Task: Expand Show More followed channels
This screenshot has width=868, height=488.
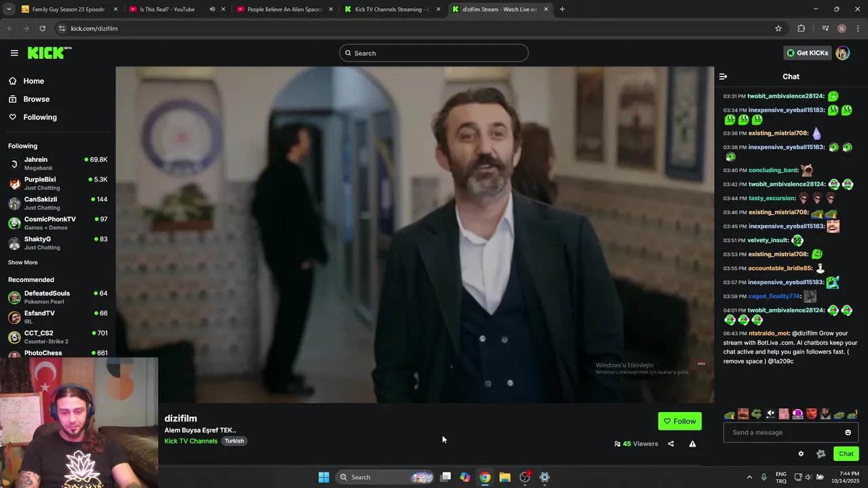Action: 23,262
